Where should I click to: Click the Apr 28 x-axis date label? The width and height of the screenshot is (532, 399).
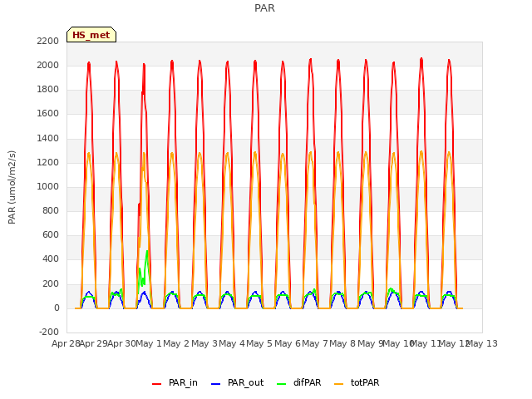click(66, 343)
